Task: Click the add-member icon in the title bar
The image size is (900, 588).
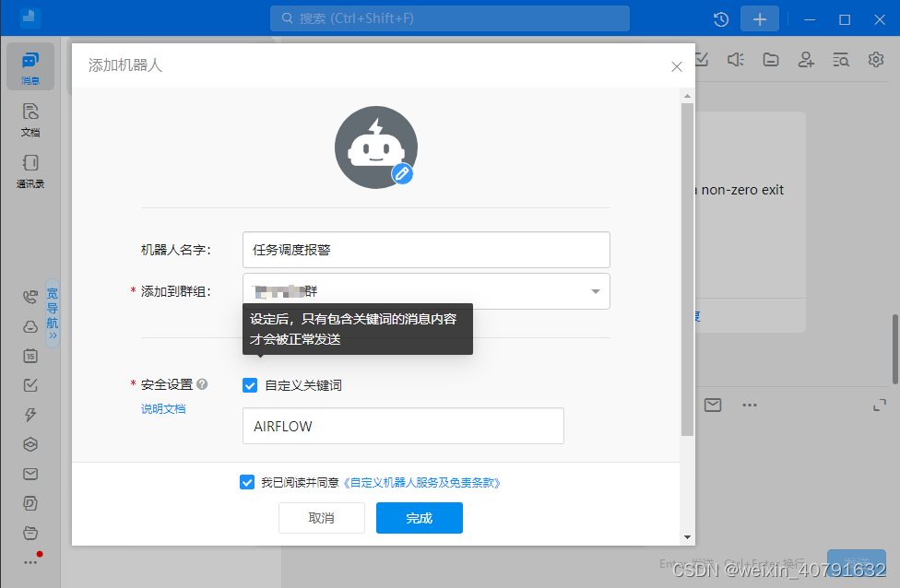Action: tap(806, 59)
